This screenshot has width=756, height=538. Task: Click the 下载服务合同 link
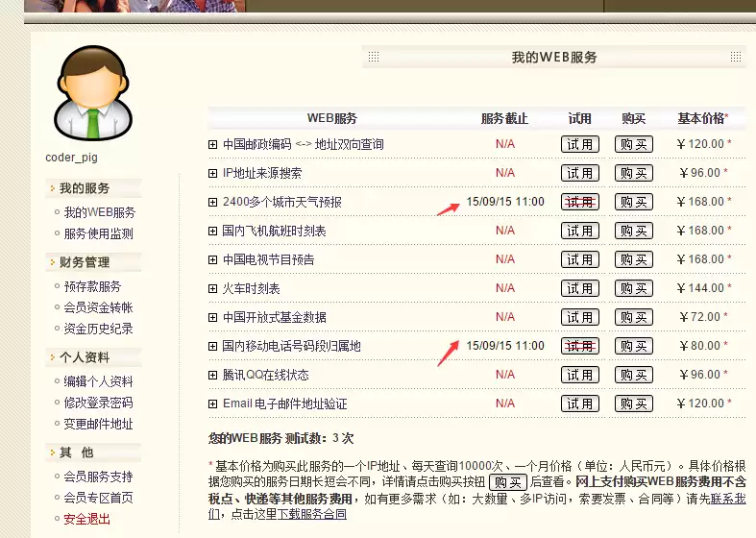point(312,514)
